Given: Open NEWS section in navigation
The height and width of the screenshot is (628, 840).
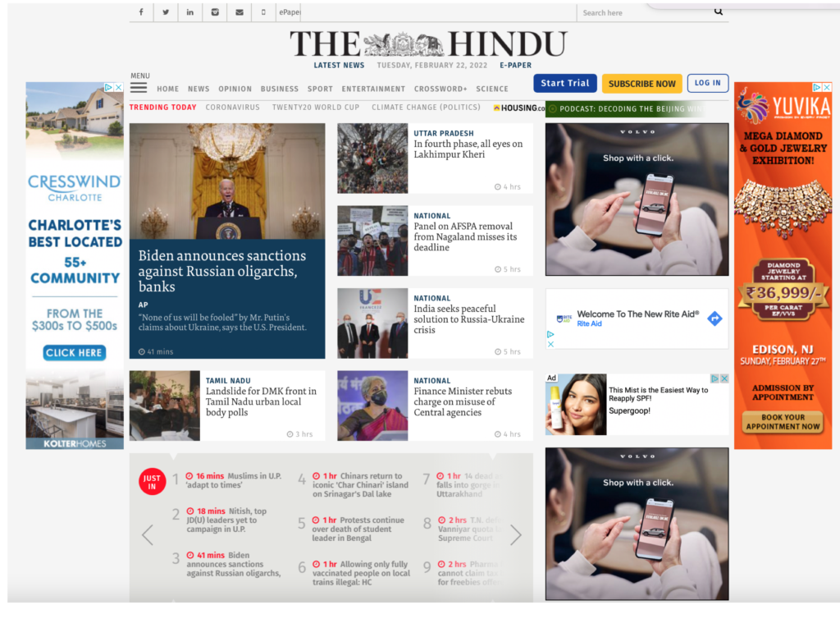Looking at the screenshot, I should click(x=199, y=89).
